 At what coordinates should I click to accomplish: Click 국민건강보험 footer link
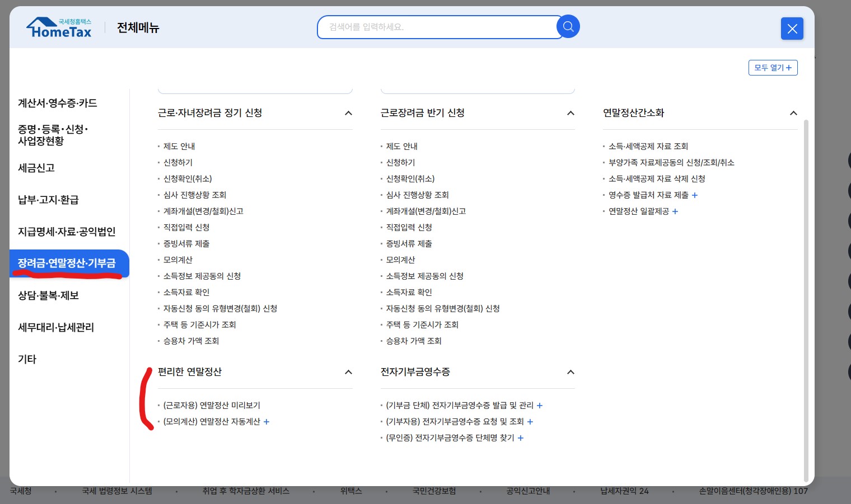tap(434, 491)
